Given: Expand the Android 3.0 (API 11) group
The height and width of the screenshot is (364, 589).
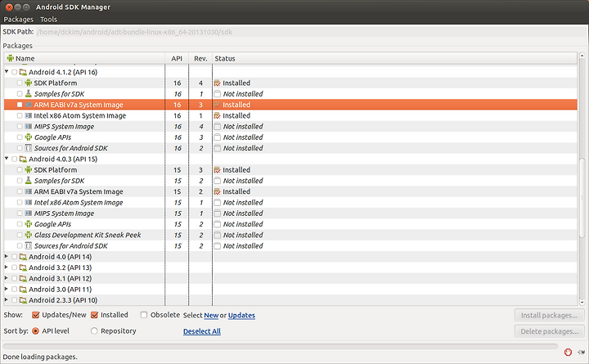Looking at the screenshot, I should pos(6,289).
